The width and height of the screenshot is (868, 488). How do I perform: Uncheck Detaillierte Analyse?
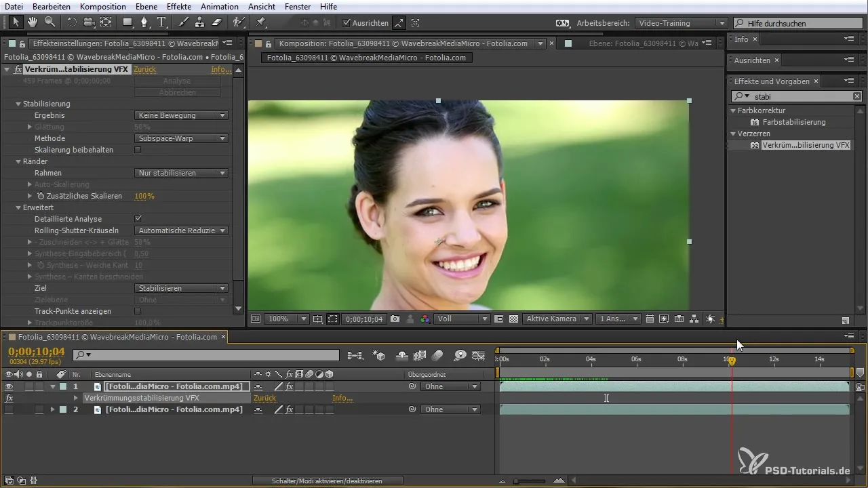(138, 219)
